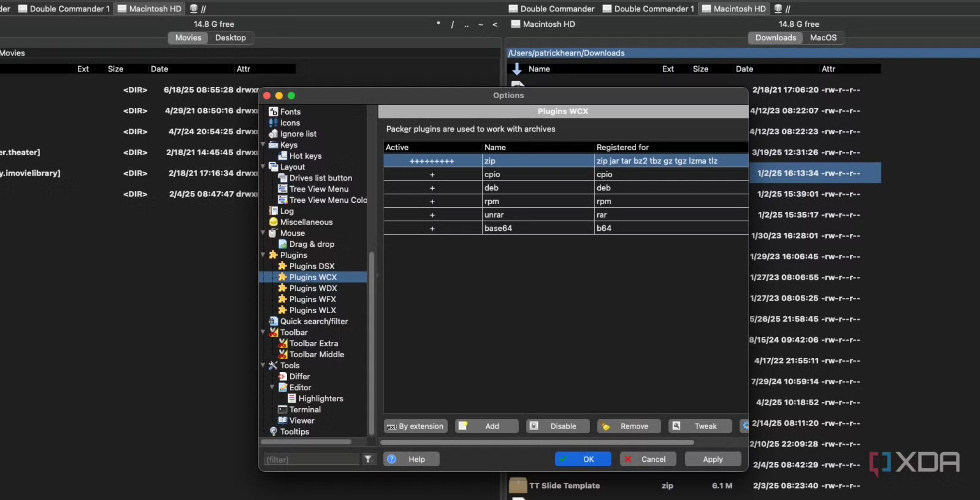Select Fonts icon in options tree
The width and height of the screenshot is (980, 500).
[273, 111]
